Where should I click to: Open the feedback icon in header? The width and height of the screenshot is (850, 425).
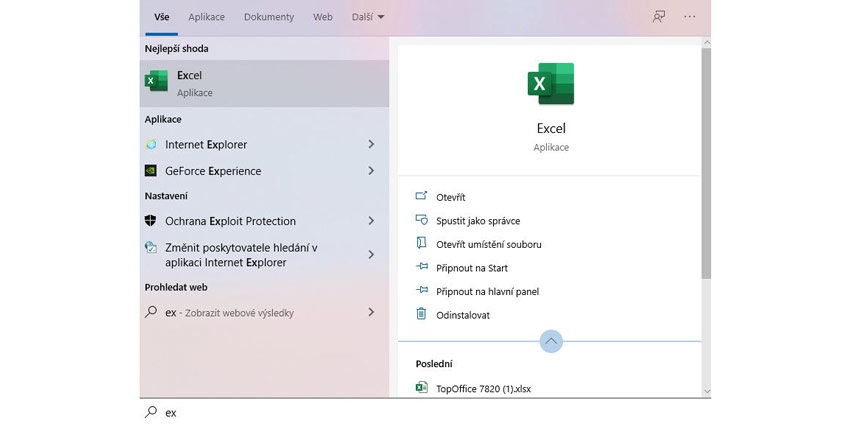pos(659,17)
